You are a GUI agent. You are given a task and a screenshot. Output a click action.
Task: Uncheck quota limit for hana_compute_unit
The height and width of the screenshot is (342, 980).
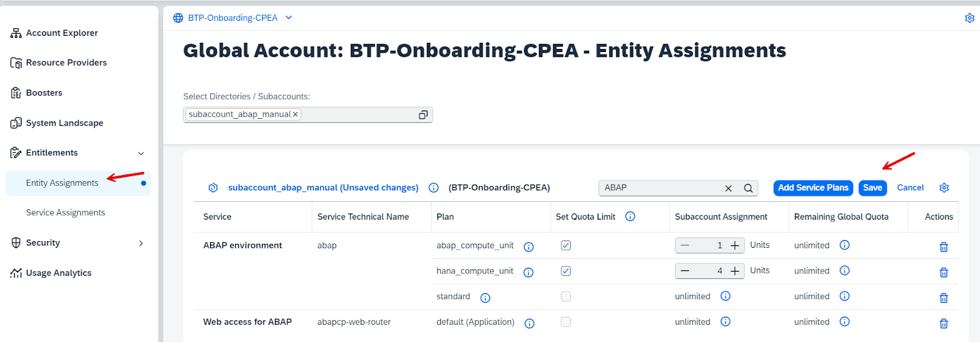(x=566, y=271)
